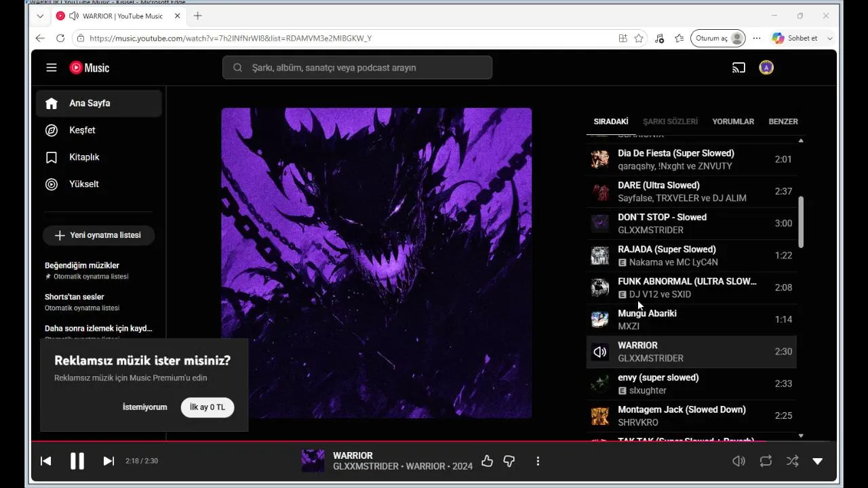The height and width of the screenshot is (488, 868).
Task: Click the DARE (Ultra Slowed) queue thumbnail
Action: (599, 191)
